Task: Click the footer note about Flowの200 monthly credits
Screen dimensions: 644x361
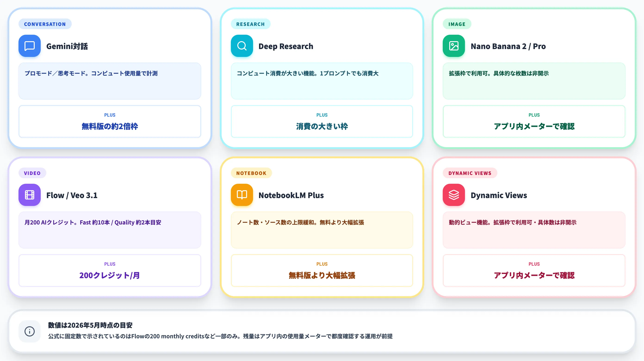Action: pos(220,336)
